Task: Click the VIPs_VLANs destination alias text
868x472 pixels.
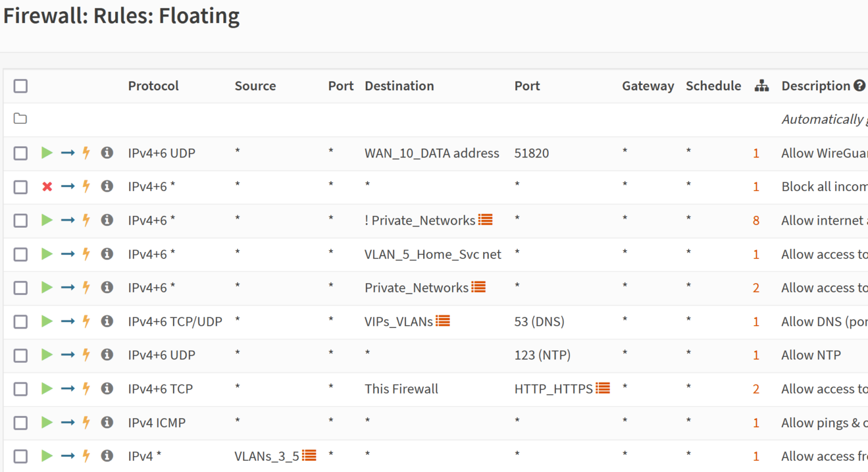Action: click(x=398, y=322)
